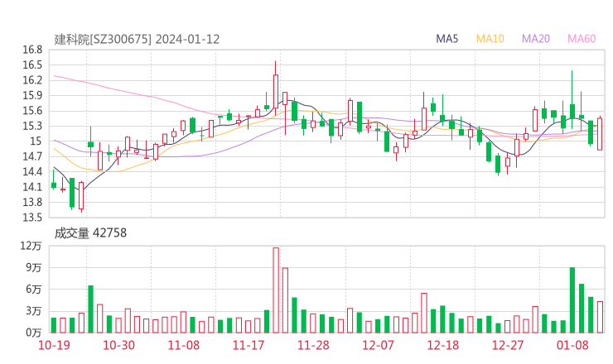Image resolution: width=613 pixels, height=364 pixels.
Task: Click the 10-19 date label
Action: pyautogui.click(x=54, y=345)
